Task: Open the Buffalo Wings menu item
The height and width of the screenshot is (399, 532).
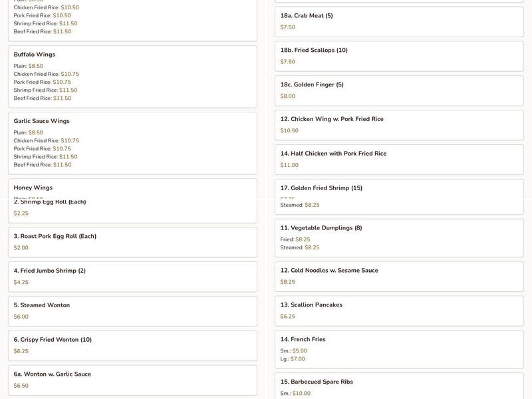Action: [x=132, y=76]
